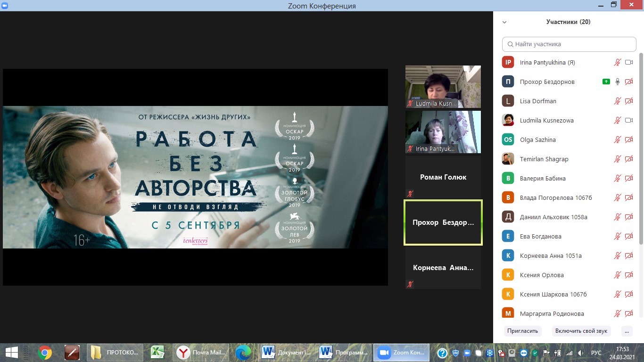Click Temirlan Shagrap's disabled video icon
This screenshot has height=362, width=644.
coord(628,159)
